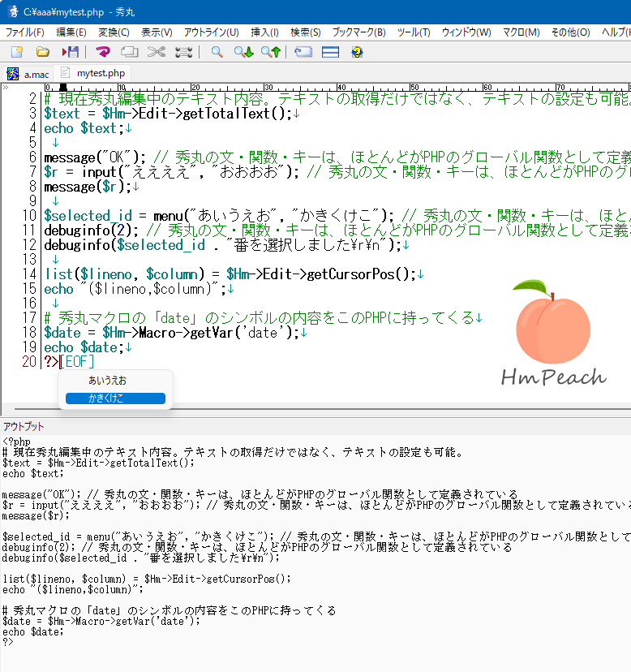Click the column ruler at mark 30
This screenshot has width=631, height=672.
point(268,87)
